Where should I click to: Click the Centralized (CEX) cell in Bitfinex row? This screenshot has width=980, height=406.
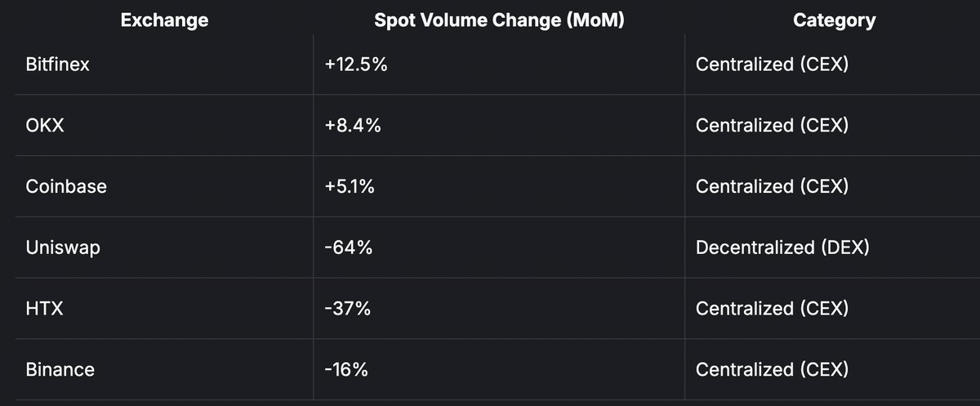772,65
